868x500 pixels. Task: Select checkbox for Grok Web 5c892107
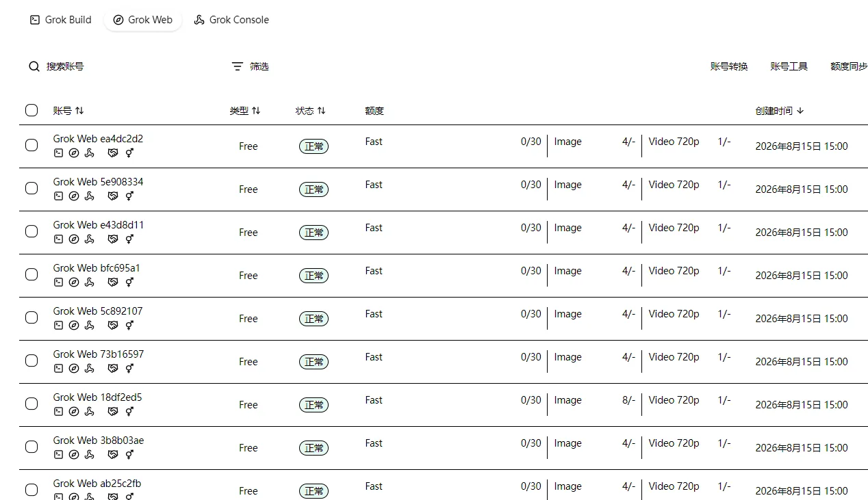pos(31,317)
